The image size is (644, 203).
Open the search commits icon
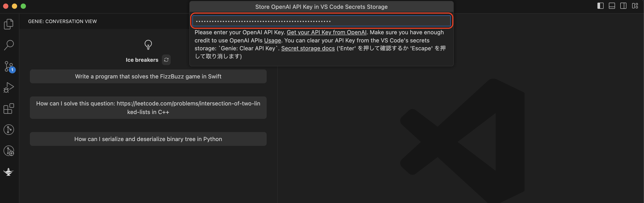9,151
